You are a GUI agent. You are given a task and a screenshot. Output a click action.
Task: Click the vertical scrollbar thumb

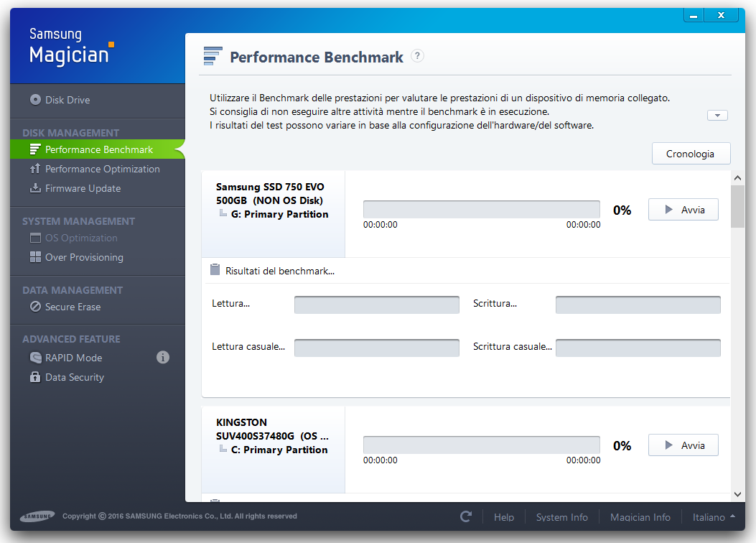(x=737, y=206)
